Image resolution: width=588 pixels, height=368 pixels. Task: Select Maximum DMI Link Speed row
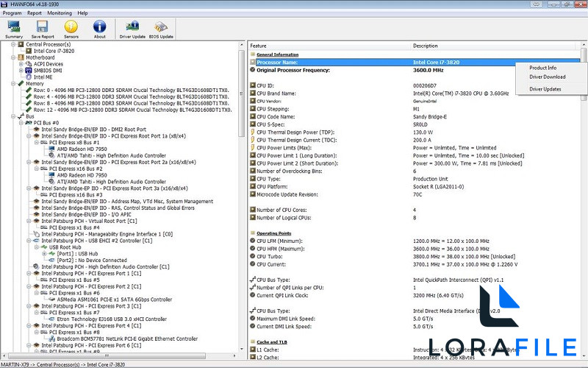tap(415, 319)
